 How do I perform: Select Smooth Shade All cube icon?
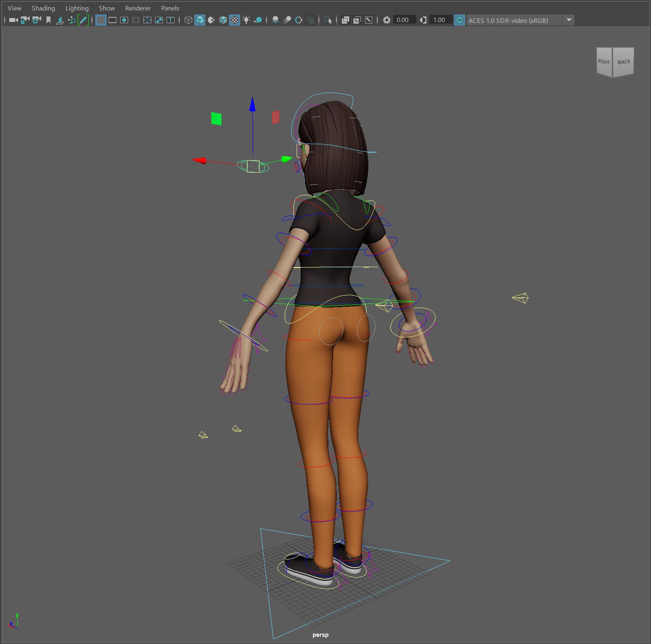point(200,20)
